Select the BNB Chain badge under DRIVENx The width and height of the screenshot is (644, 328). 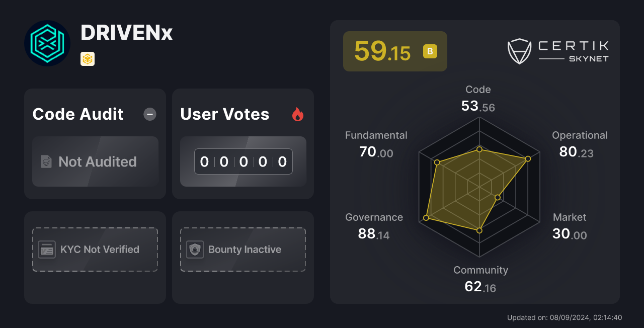pyautogui.click(x=88, y=59)
